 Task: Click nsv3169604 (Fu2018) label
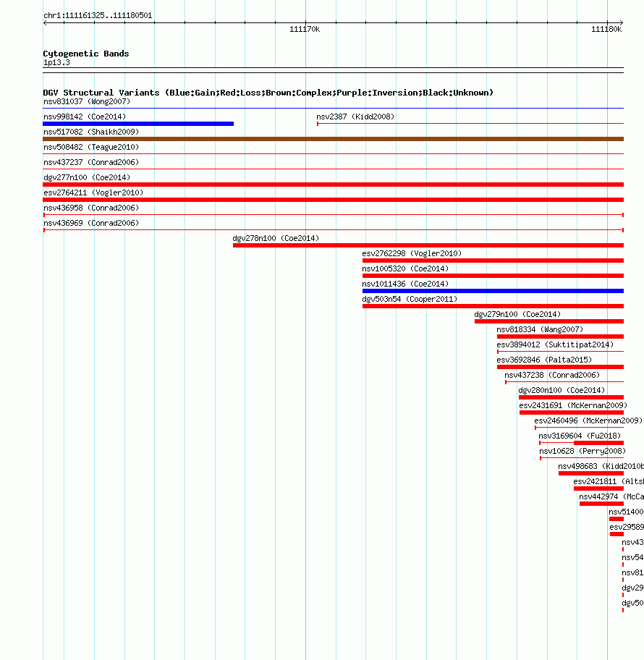[x=580, y=436]
